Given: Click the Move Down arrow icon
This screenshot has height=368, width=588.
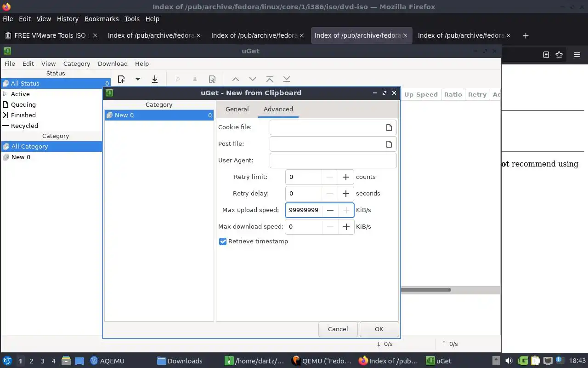Looking at the screenshot, I should tap(252, 79).
